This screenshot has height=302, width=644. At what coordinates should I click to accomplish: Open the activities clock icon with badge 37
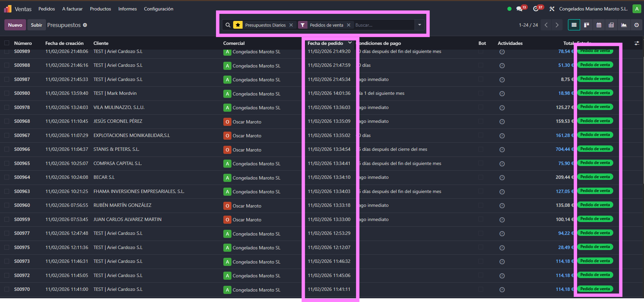click(x=536, y=9)
